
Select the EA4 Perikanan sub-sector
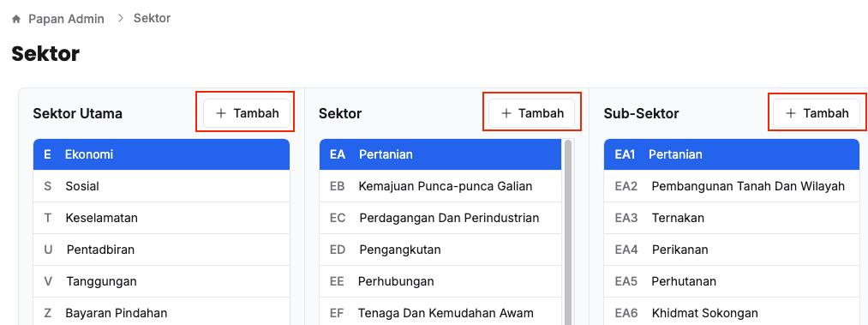(x=732, y=250)
